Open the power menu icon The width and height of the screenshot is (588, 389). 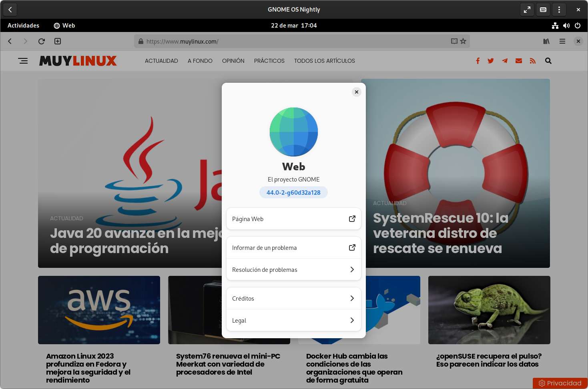click(578, 26)
